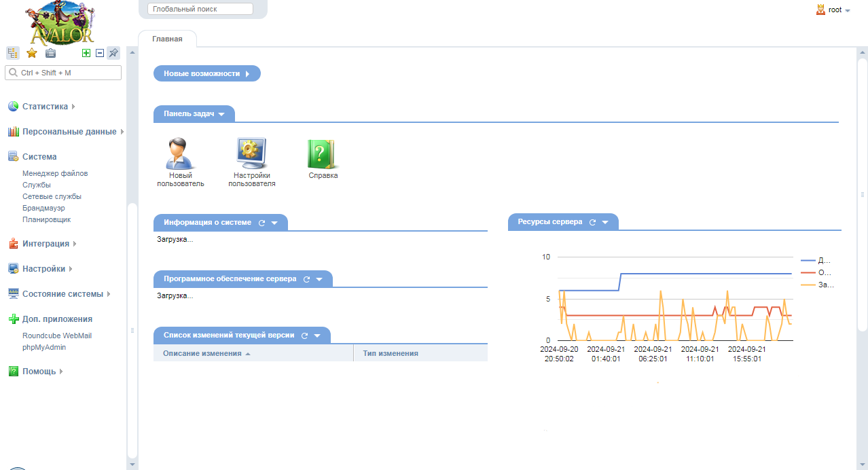Refresh the Информация о системе panel
868x470 pixels.
261,223
